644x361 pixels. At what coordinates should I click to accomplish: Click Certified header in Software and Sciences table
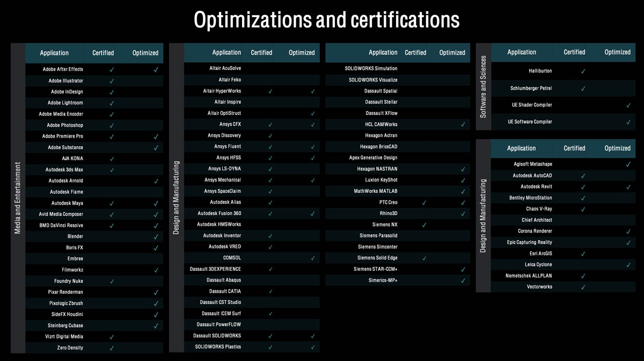point(574,52)
